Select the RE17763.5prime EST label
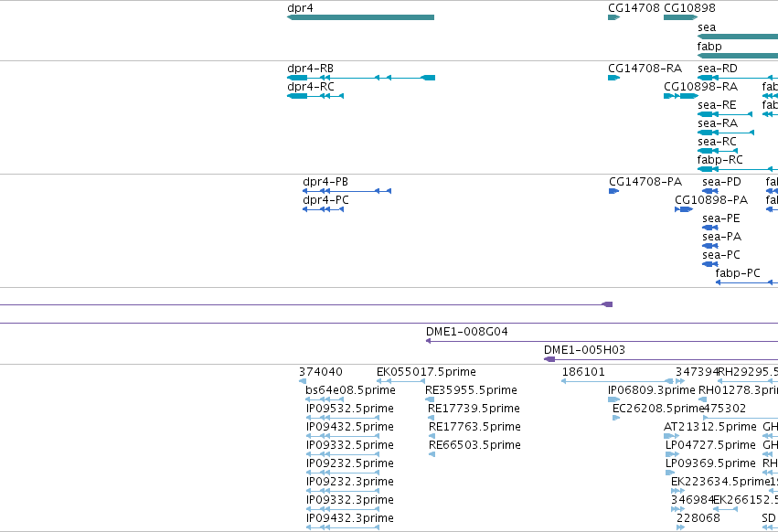 pos(474,427)
